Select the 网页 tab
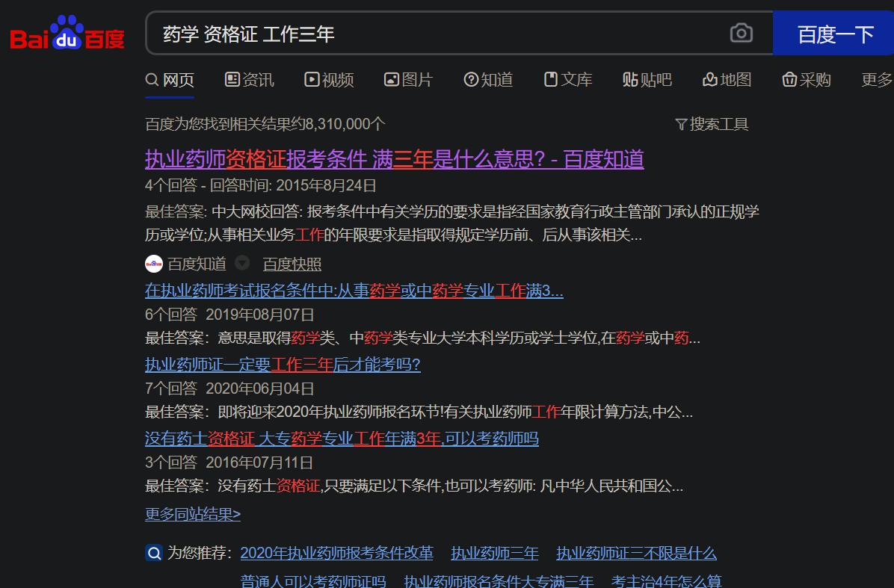This screenshot has height=588, width=894. tap(170, 80)
